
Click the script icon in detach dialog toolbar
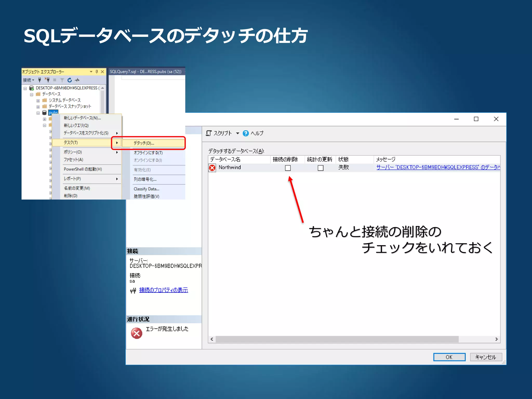(209, 133)
